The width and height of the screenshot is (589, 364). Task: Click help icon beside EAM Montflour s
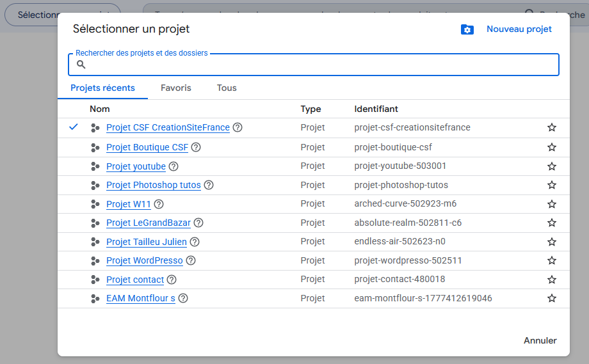[183, 298]
